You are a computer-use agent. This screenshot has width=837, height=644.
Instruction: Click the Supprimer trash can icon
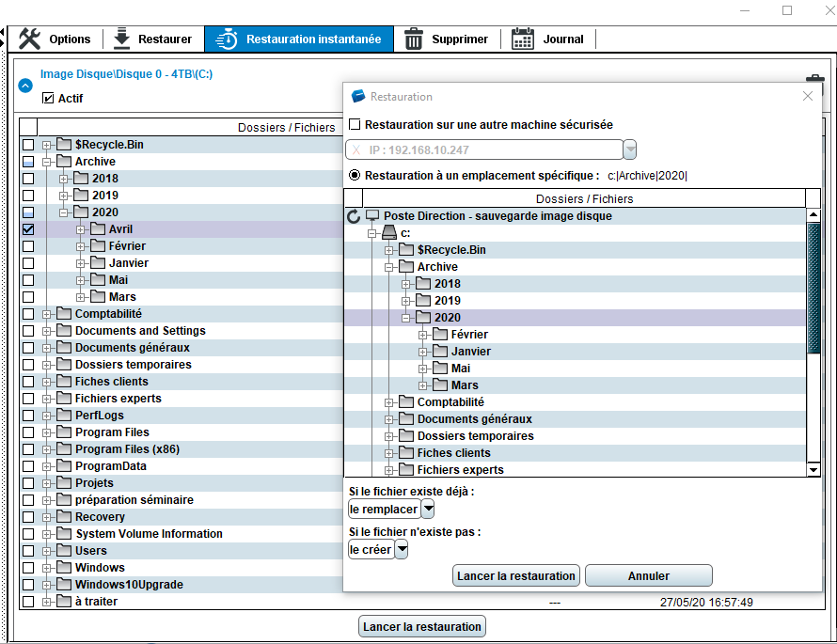pos(413,39)
